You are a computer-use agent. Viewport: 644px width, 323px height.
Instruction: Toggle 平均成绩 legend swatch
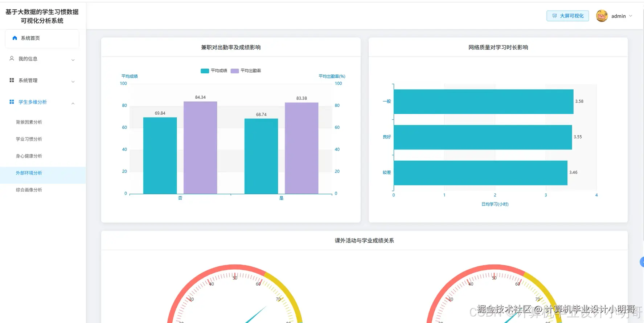point(205,71)
